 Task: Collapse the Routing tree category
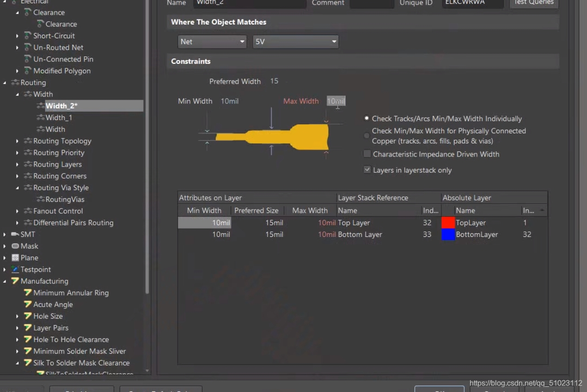(x=5, y=83)
